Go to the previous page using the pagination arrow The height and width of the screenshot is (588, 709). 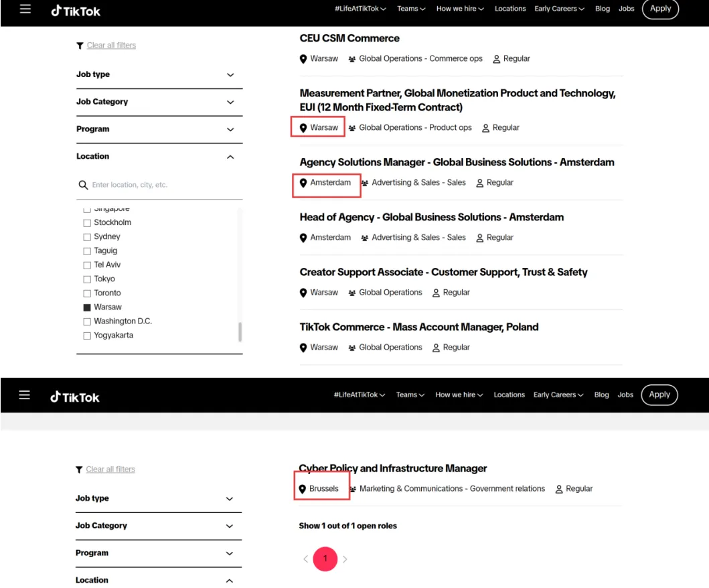click(x=306, y=559)
